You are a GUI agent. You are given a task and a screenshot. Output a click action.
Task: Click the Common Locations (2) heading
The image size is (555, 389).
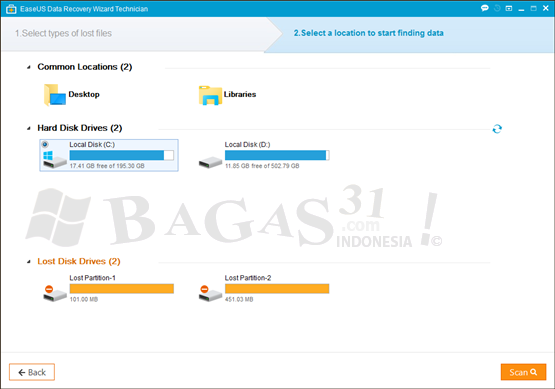point(85,67)
